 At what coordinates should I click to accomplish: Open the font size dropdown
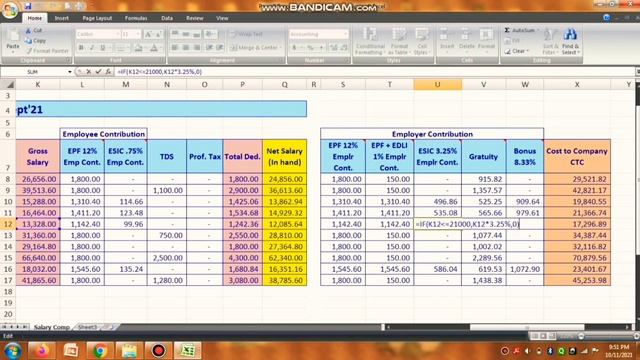click(x=138, y=34)
